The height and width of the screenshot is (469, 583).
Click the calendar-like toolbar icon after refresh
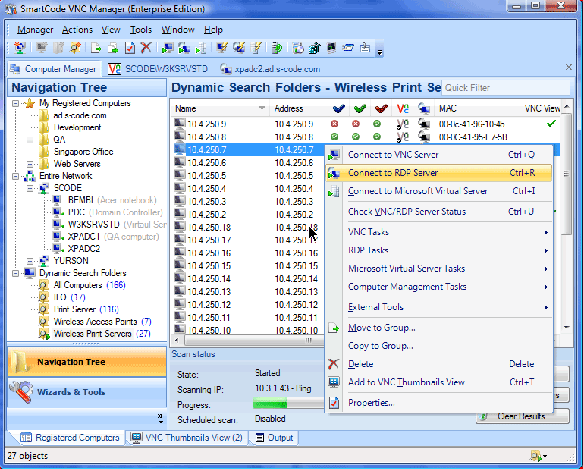[298, 48]
